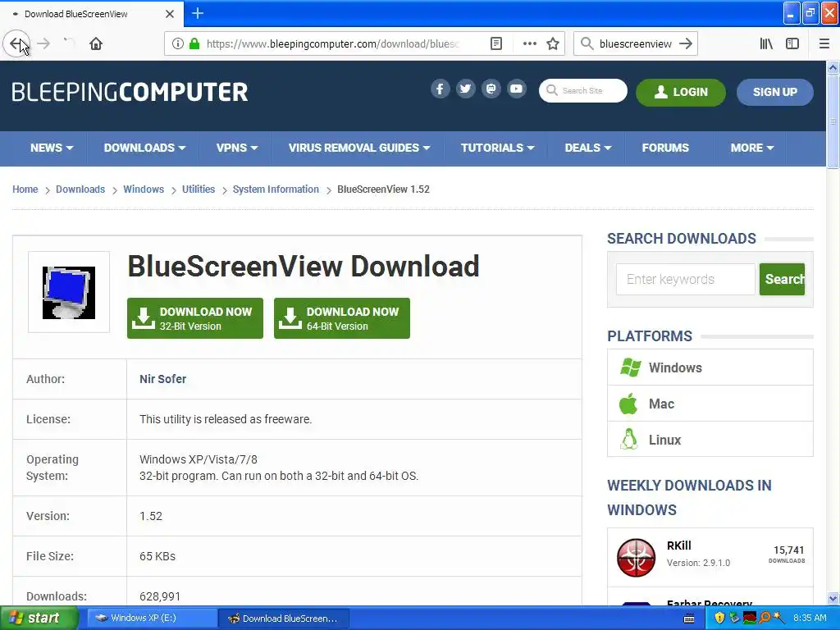Viewport: 840px width, 630px height.
Task: Expand the MORE dropdown menu
Action: pos(751,148)
